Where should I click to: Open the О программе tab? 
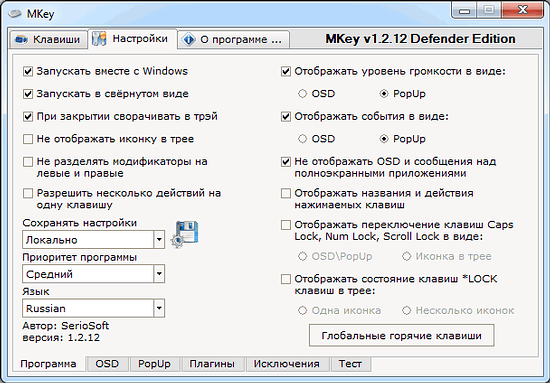(234, 40)
